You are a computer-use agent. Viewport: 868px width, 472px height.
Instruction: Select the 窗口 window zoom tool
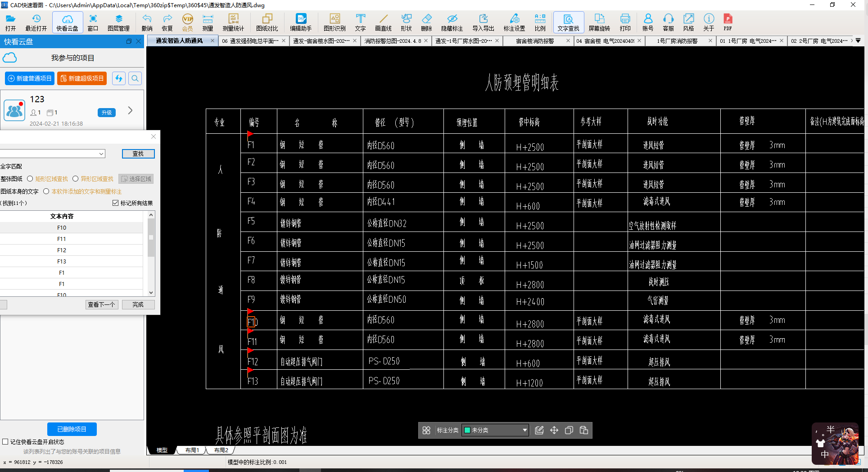coord(93,22)
